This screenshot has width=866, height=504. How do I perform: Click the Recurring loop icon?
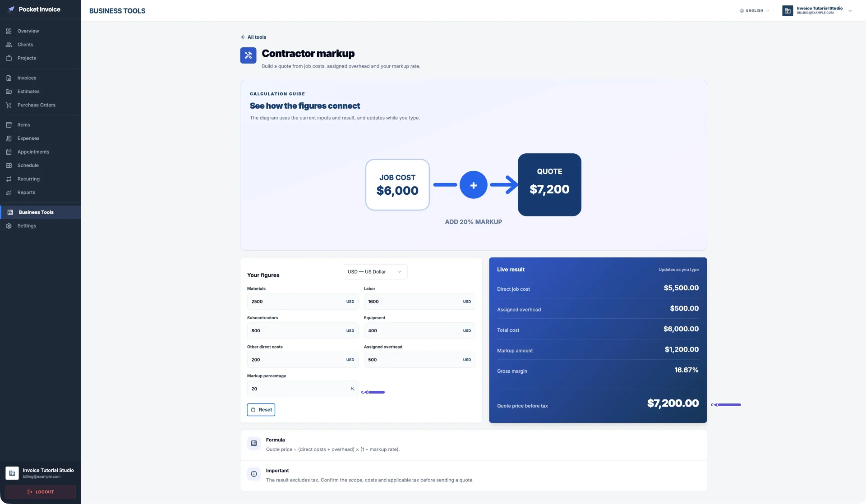pyautogui.click(x=9, y=179)
